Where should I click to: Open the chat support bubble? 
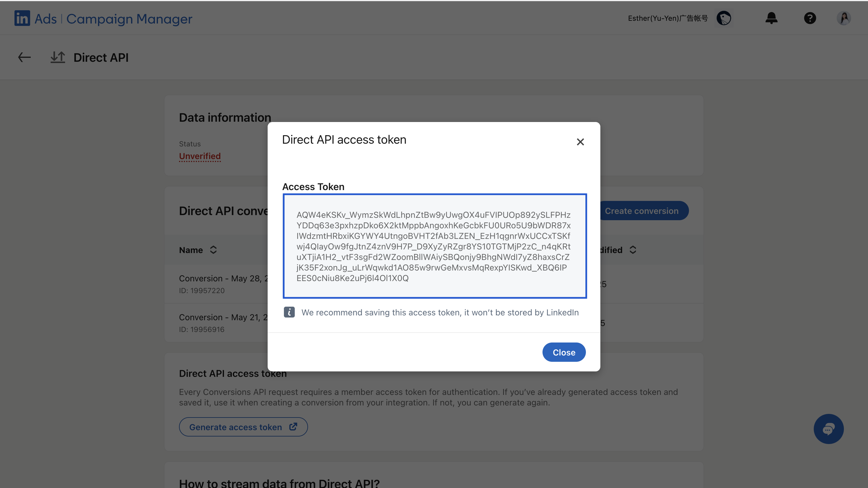point(829,429)
